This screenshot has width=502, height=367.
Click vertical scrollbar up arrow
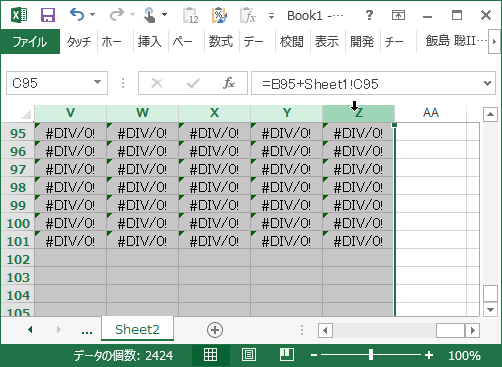pos(490,115)
